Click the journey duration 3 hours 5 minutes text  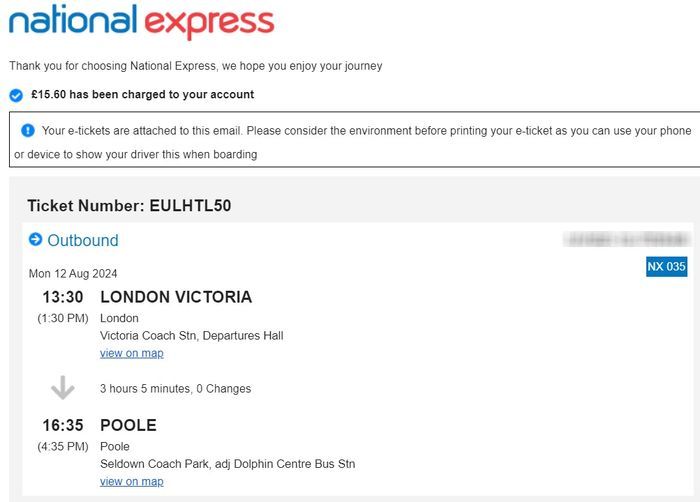(175, 388)
